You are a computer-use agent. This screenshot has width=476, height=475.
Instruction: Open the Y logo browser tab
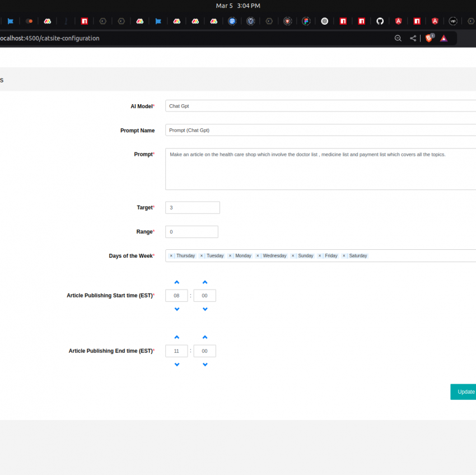click(x=250, y=21)
